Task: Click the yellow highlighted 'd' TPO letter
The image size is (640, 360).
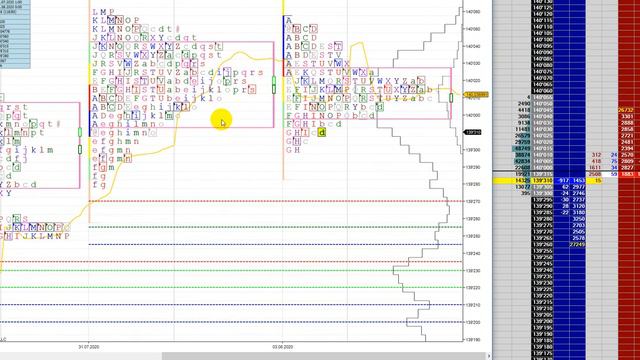Action: click(x=322, y=132)
